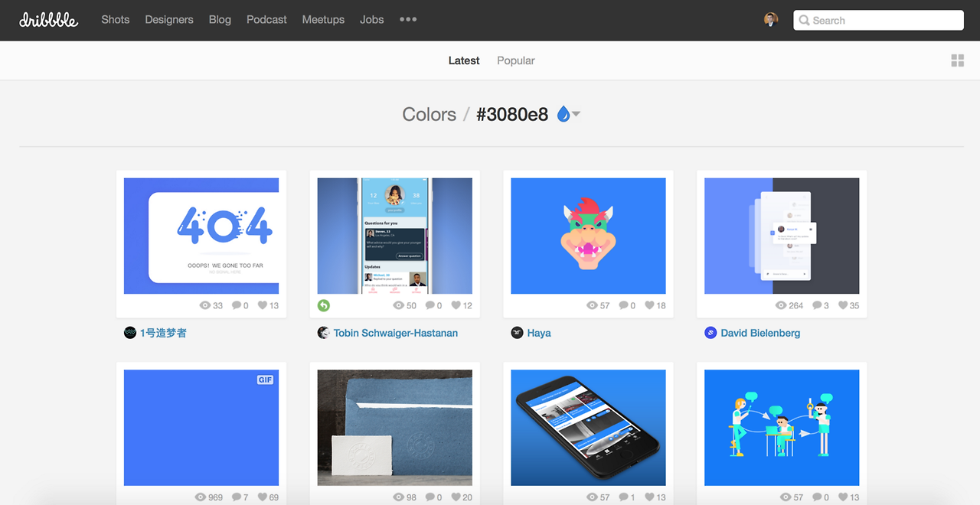
Task: Open Haya's designer profile link
Action: point(539,333)
